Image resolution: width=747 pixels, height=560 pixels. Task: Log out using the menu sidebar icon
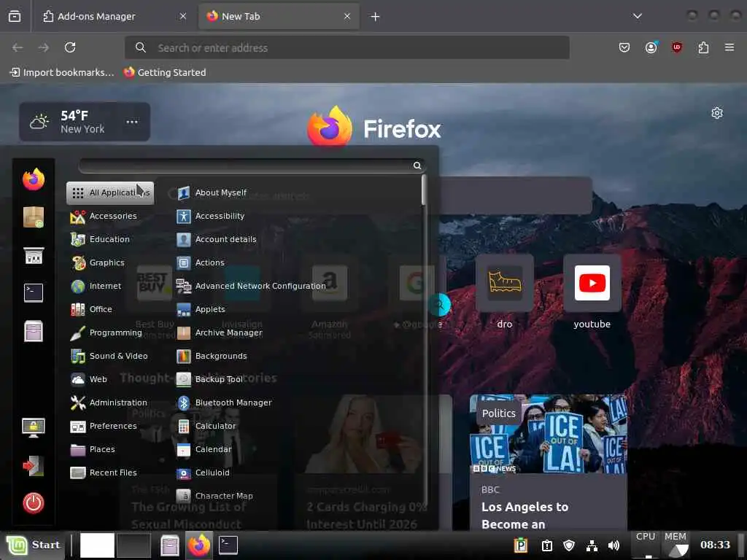point(34,466)
